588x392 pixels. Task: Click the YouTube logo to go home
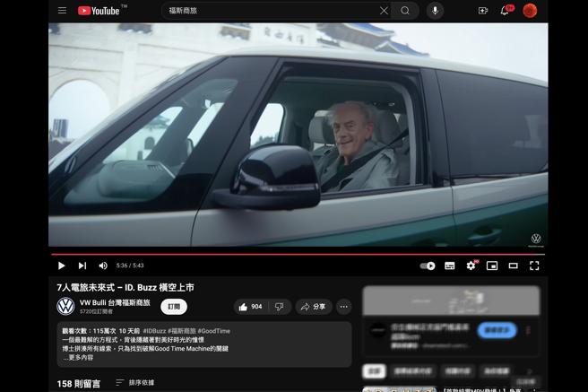(x=99, y=11)
